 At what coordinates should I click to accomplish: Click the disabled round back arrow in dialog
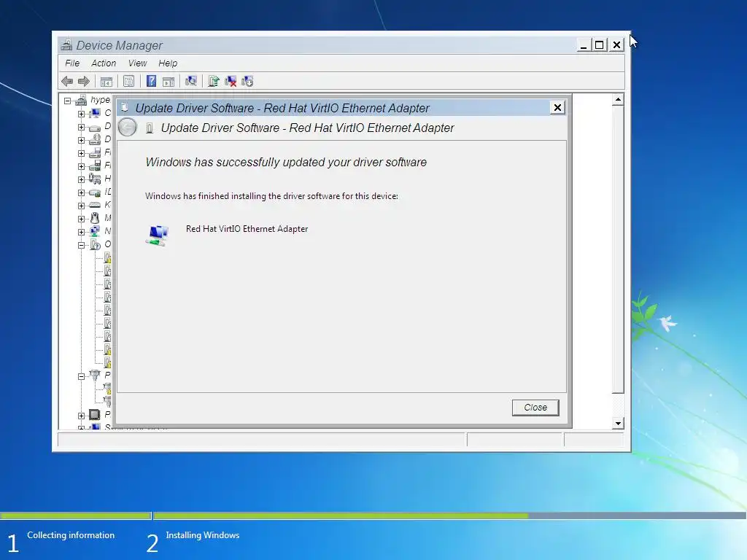pos(127,128)
